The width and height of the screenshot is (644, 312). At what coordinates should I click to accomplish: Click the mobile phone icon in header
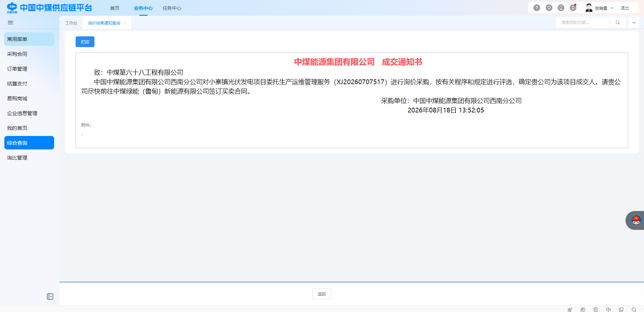pos(561,8)
